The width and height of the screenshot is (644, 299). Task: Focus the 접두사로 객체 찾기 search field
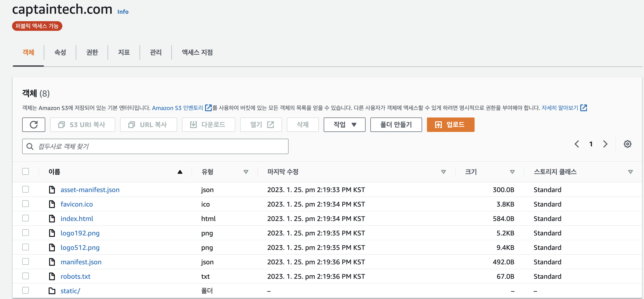point(155,146)
